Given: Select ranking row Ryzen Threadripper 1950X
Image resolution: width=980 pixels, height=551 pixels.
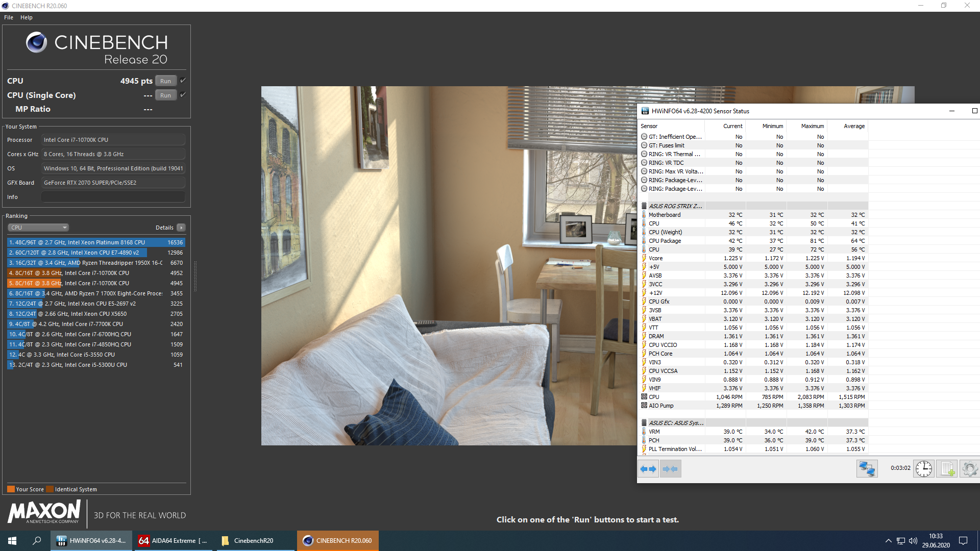Looking at the screenshot, I should (96, 263).
